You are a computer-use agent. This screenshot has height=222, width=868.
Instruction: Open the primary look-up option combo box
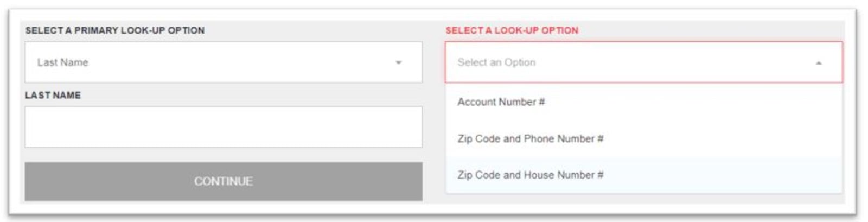(223, 62)
